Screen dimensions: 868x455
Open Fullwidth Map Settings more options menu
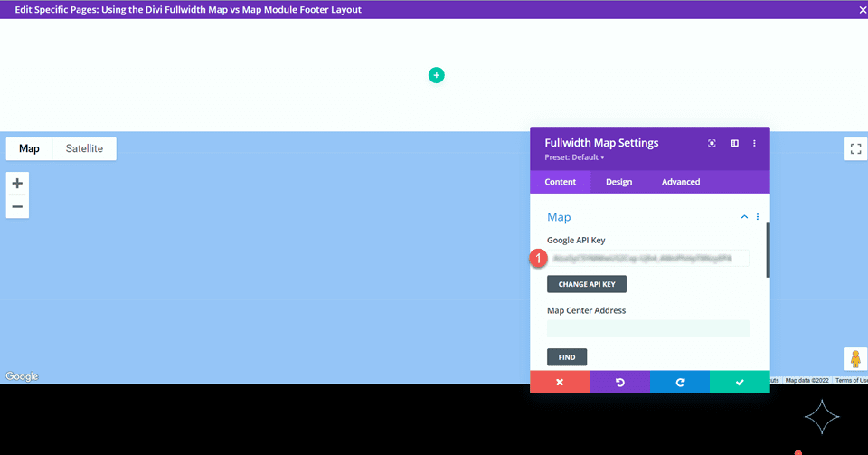click(x=754, y=143)
